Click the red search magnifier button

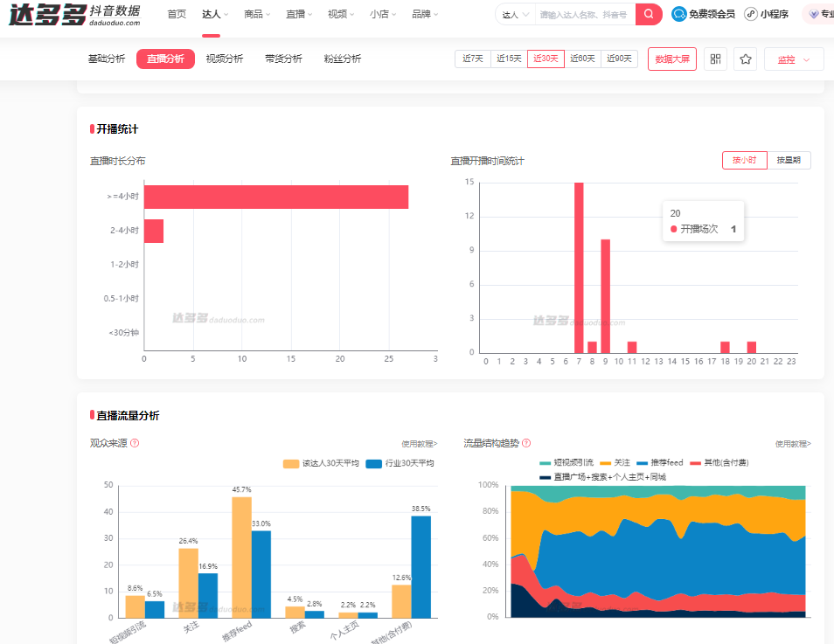coord(648,14)
